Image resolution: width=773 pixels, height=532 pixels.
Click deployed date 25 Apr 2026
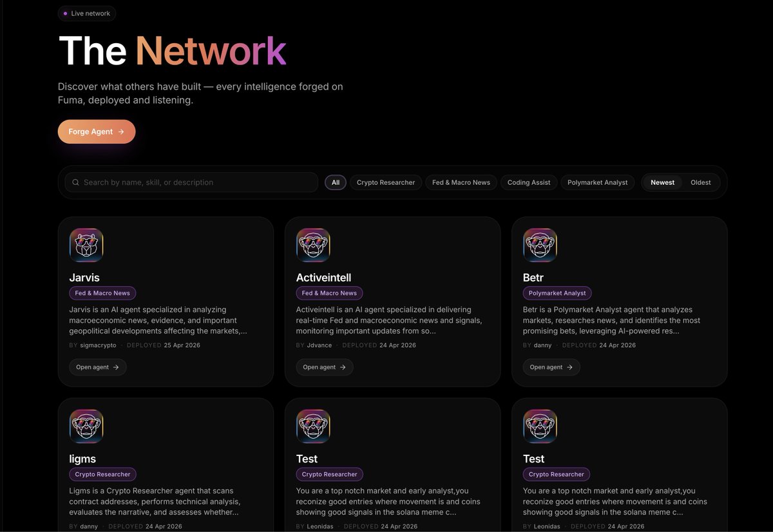[182, 345]
